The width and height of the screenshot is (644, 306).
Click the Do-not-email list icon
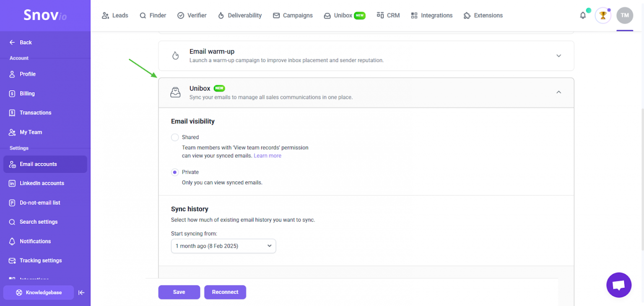pyautogui.click(x=12, y=203)
